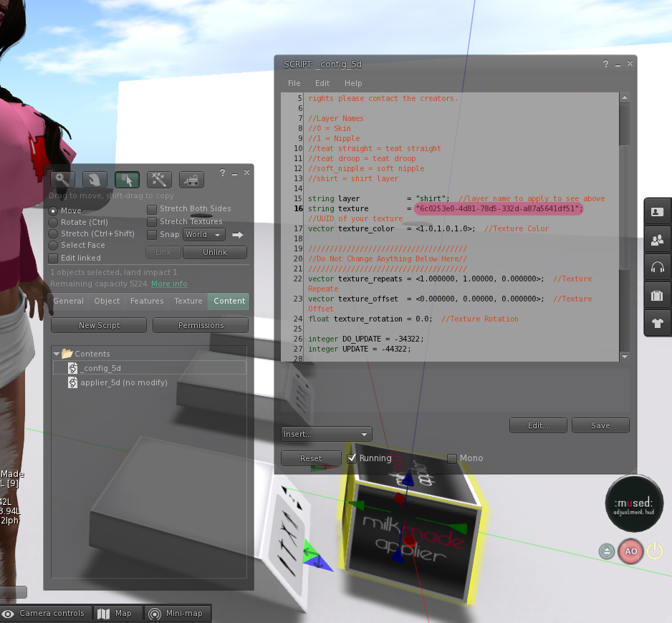Select the Create (magic wand) tool
The width and height of the screenshot is (672, 623).
pyautogui.click(x=159, y=180)
